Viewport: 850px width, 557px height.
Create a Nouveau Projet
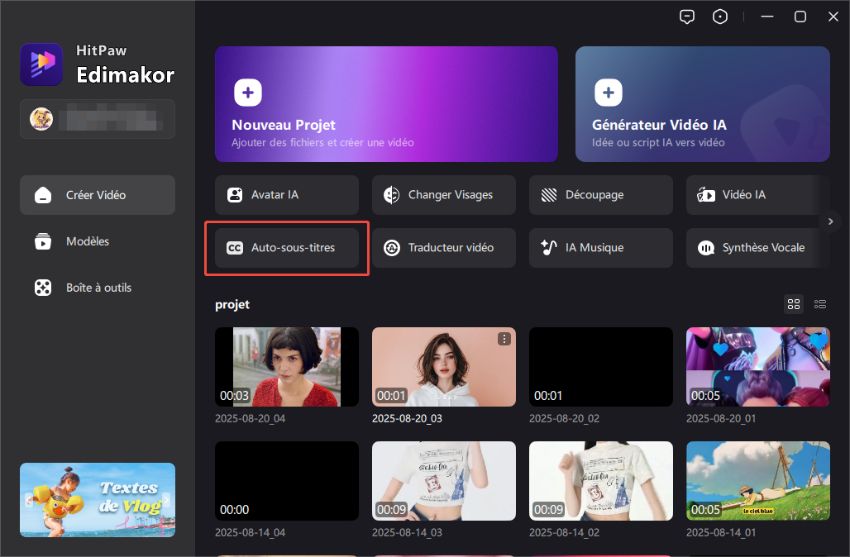[386, 103]
